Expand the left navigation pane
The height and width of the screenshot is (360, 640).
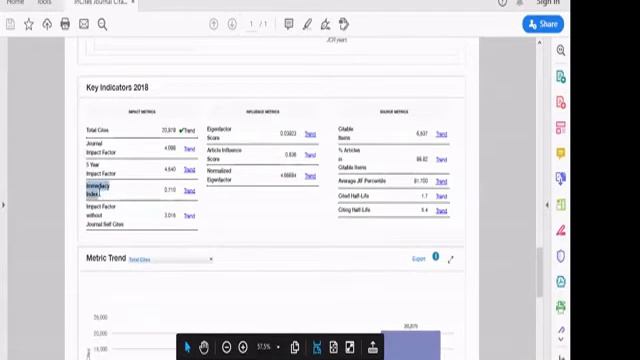(x=3, y=204)
